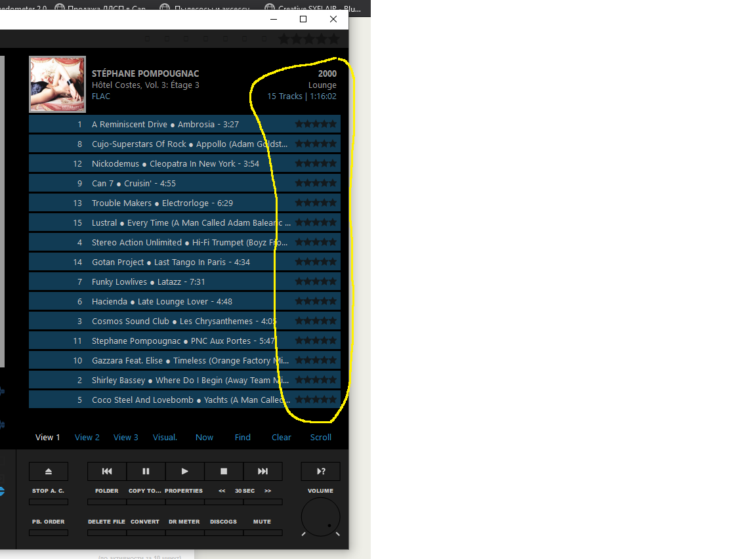Click the "CONVERT" label

[x=145, y=522]
